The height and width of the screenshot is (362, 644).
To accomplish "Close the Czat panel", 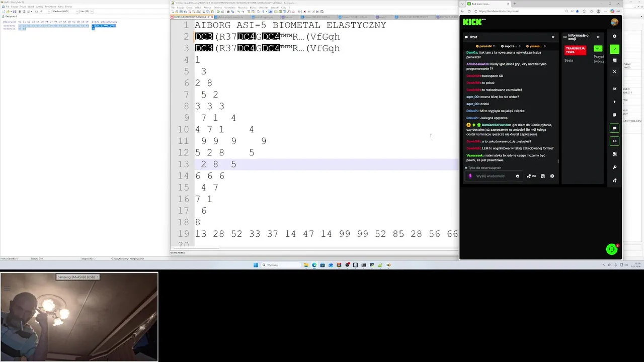I will tap(553, 37).
